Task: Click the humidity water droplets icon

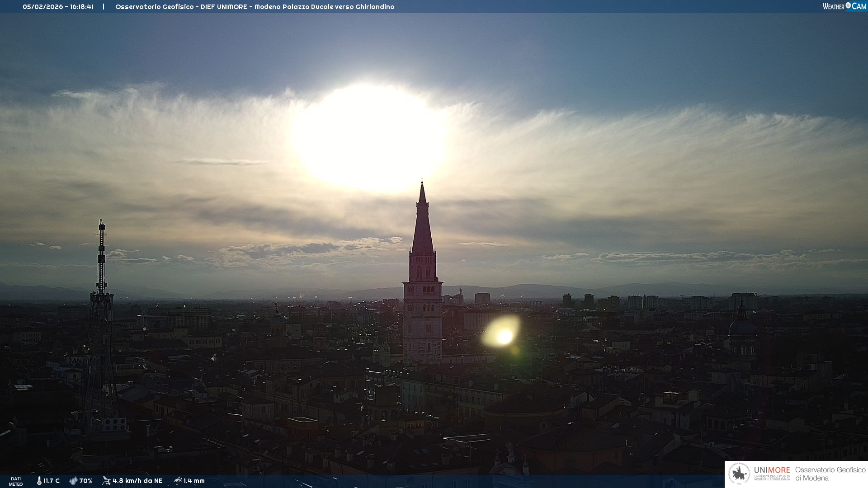Action: point(73,481)
